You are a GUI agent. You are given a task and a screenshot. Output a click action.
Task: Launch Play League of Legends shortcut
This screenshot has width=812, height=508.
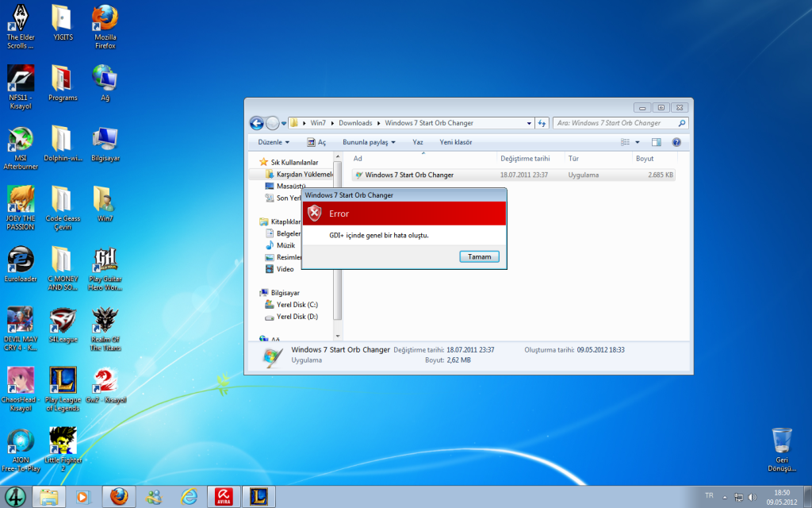point(63,389)
